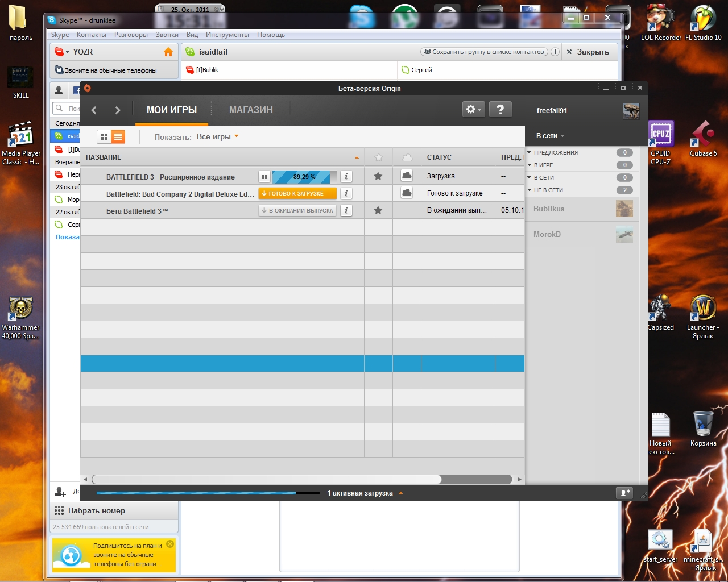Open Разговоры menu in Skype
The height and width of the screenshot is (582, 728).
click(131, 35)
